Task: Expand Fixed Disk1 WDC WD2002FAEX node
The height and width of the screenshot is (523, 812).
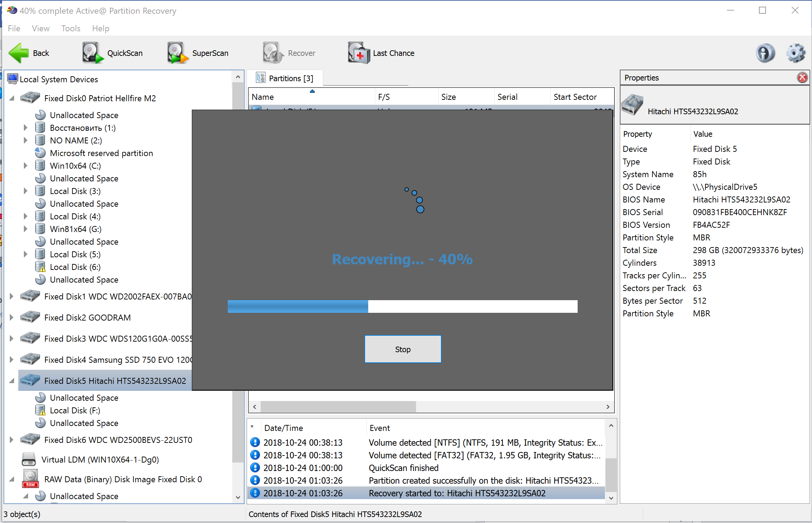Action: (11, 297)
